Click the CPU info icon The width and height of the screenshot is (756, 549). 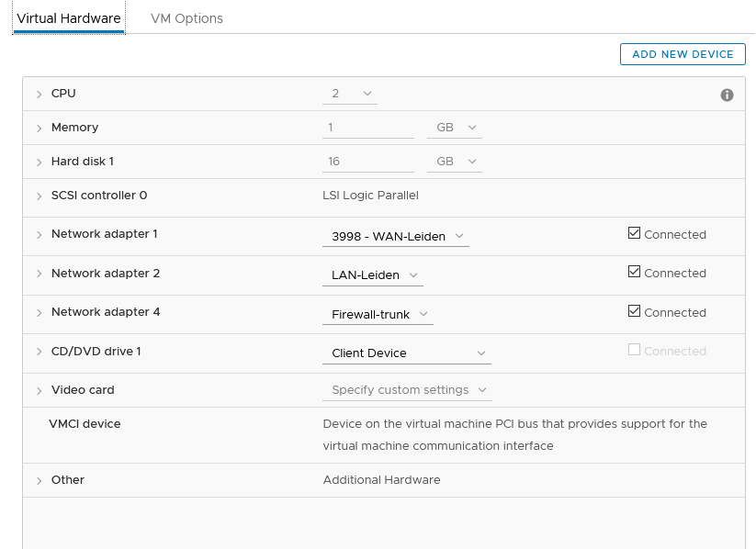point(728,95)
